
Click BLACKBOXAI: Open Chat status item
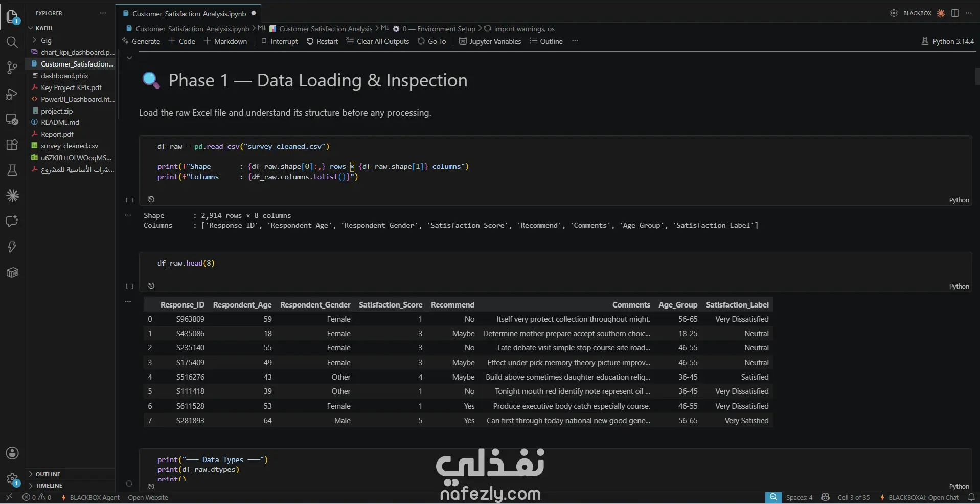pos(919,497)
